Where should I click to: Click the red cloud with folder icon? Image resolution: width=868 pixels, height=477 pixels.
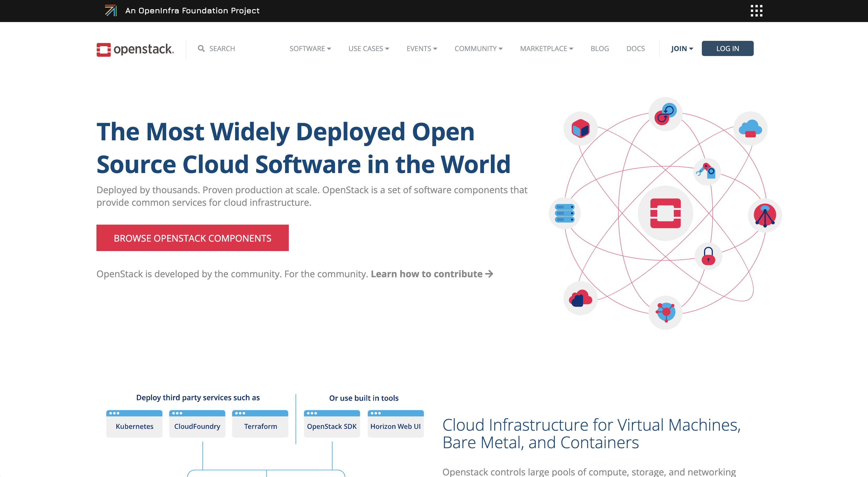click(x=580, y=298)
